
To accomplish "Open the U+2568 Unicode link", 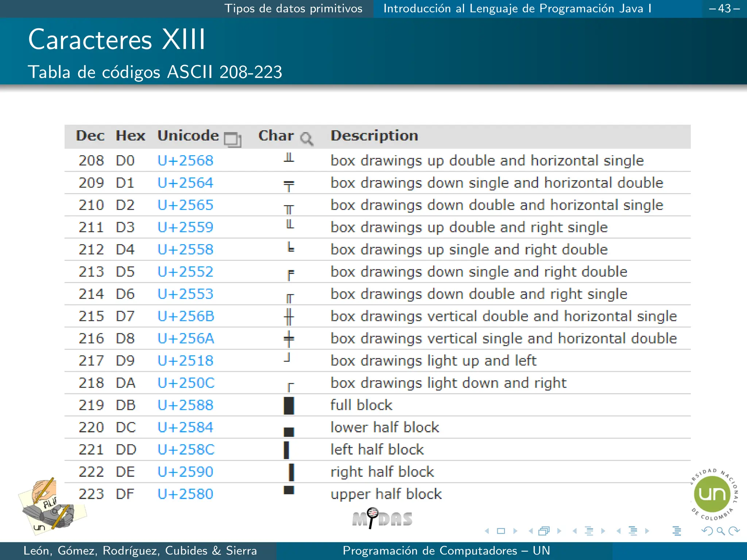I will (185, 161).
